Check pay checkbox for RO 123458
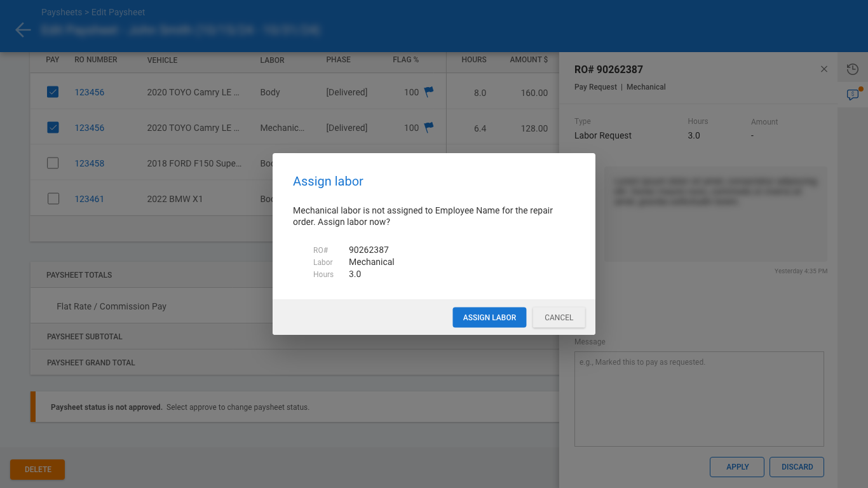868x488 pixels. coord(53,163)
